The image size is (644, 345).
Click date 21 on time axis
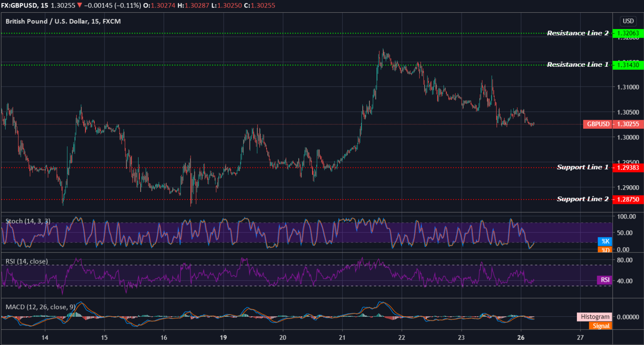[x=342, y=337]
